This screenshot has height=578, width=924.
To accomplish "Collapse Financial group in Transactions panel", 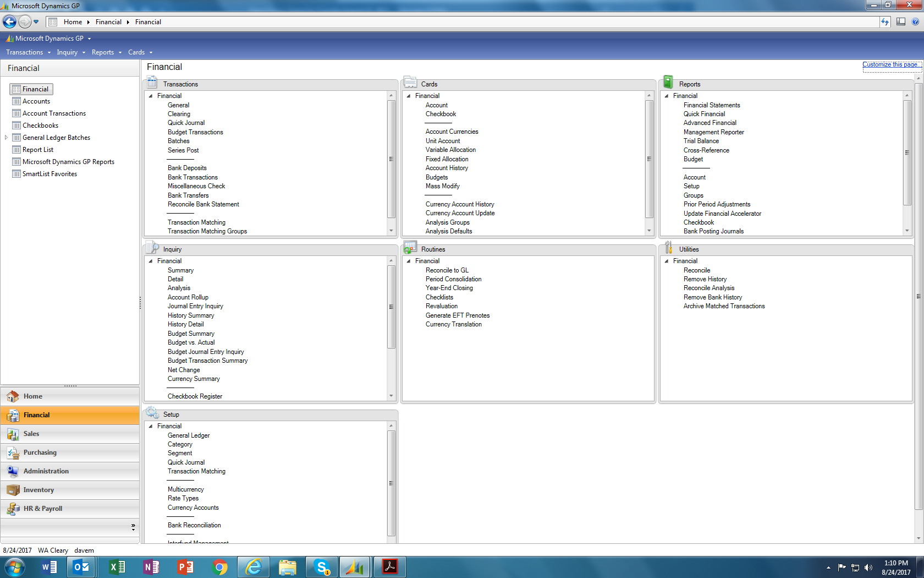I will (x=151, y=96).
